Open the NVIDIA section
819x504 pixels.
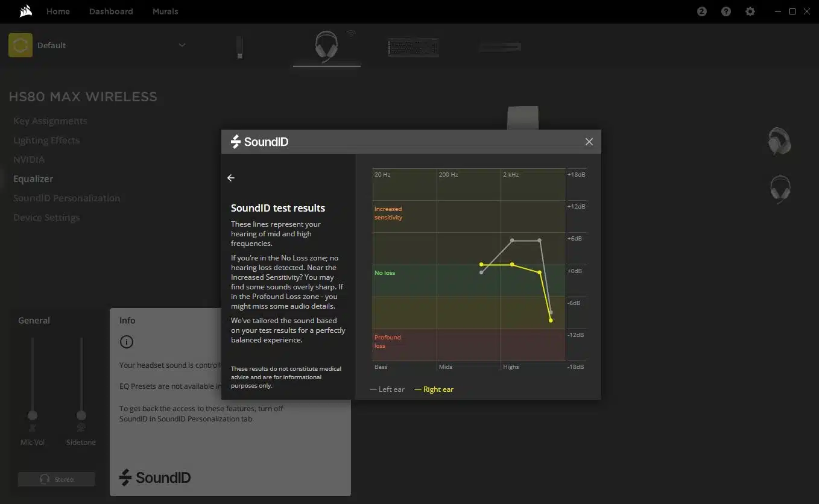click(29, 160)
